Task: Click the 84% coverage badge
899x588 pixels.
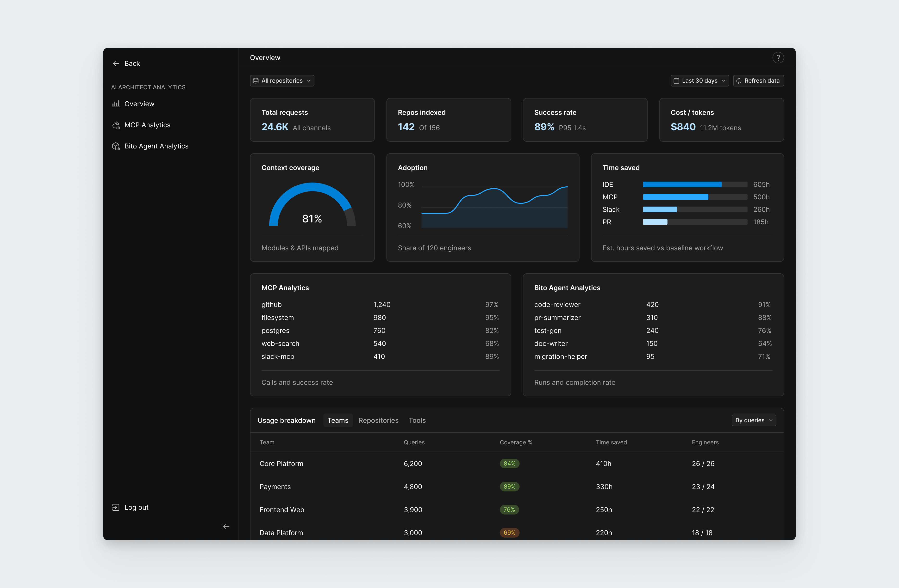Action: pyautogui.click(x=509, y=463)
